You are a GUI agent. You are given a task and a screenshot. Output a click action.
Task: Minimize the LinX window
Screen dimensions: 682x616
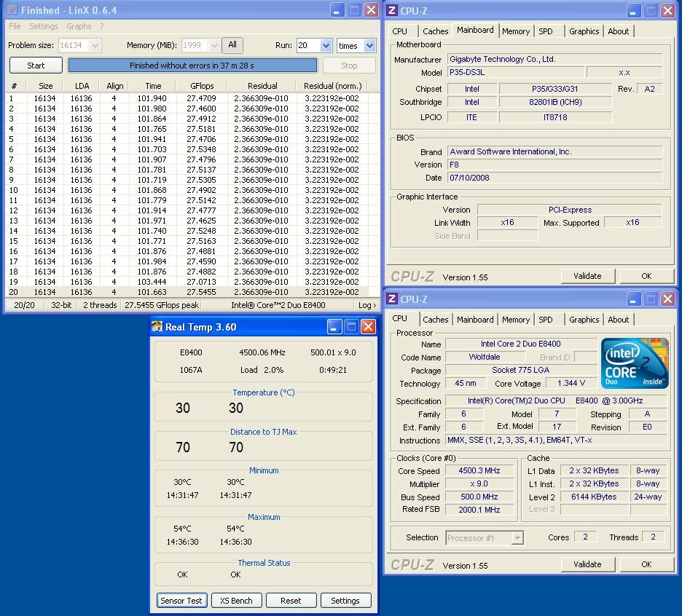(x=337, y=10)
